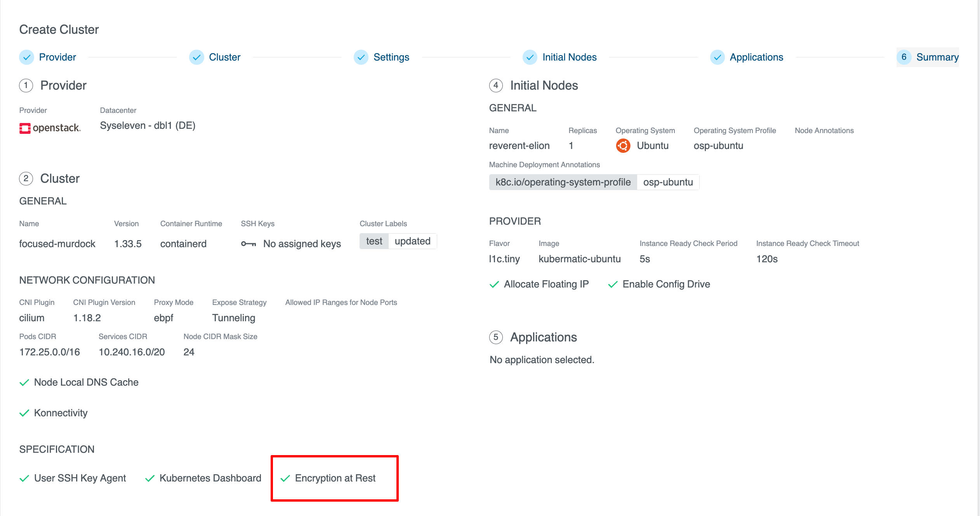Click the Konnectivity checkmark
Screen dimensions: 980x516
click(24, 413)
